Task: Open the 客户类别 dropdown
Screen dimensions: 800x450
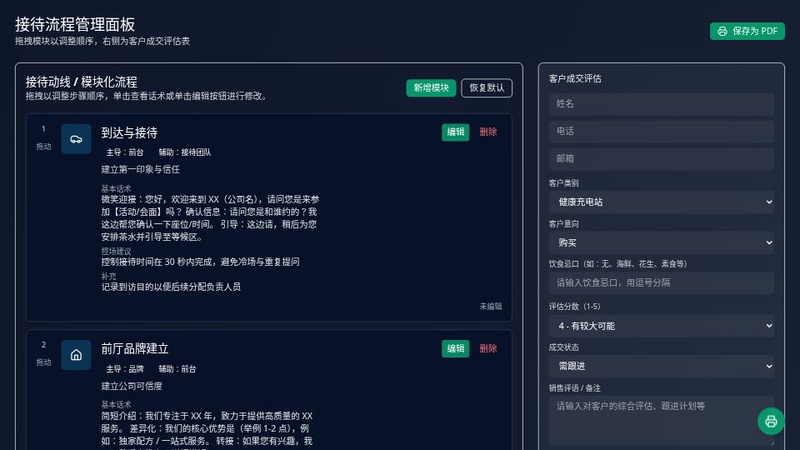Action: tap(661, 202)
